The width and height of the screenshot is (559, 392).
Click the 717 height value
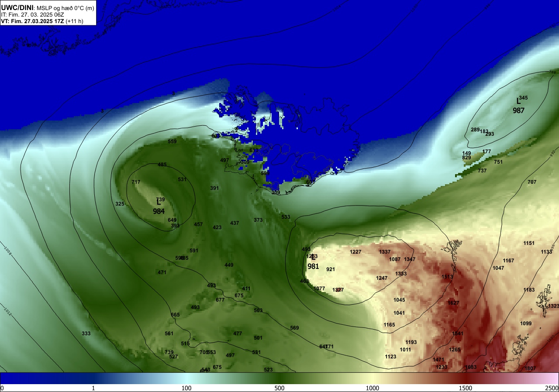(x=136, y=182)
